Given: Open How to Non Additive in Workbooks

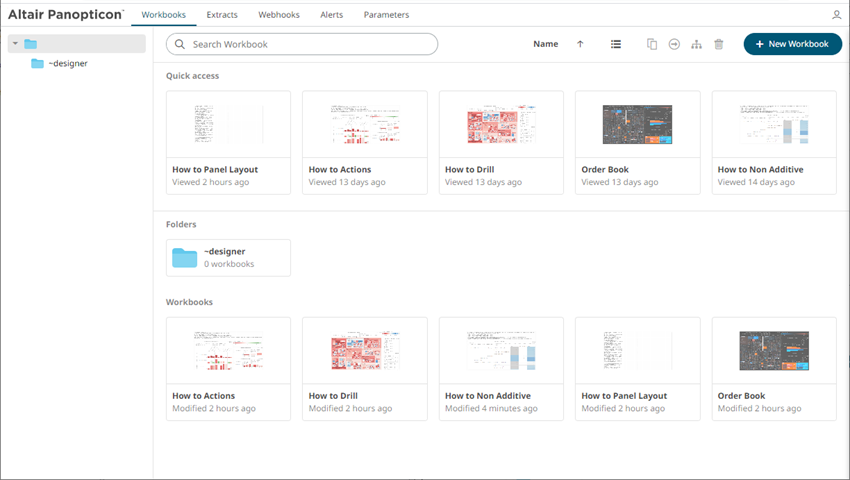Looking at the screenshot, I should [501, 351].
